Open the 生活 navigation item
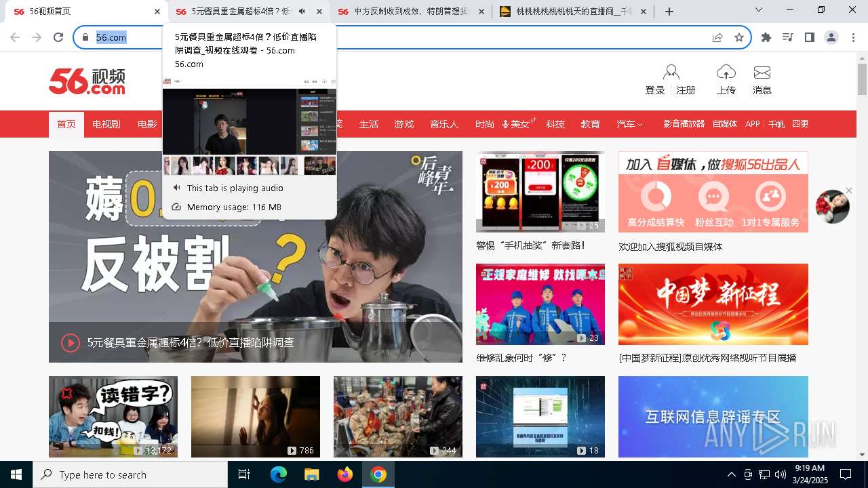This screenshot has width=868, height=488. (x=369, y=124)
